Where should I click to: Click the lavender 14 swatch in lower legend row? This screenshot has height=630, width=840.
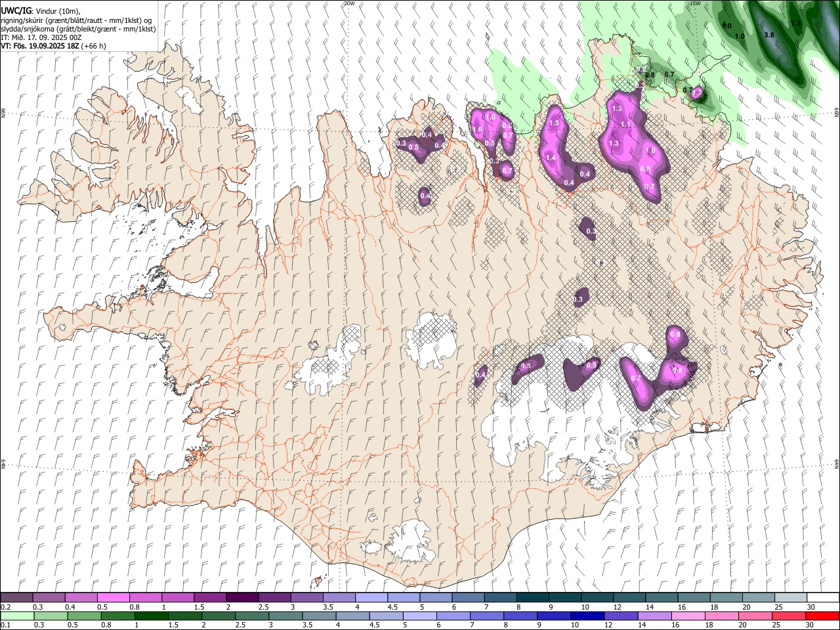[x=655, y=616]
